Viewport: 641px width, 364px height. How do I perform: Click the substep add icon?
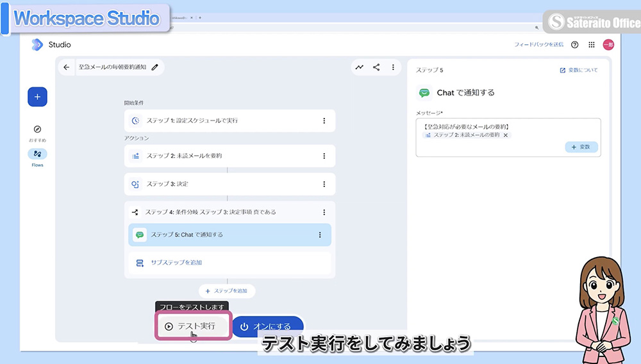click(140, 263)
